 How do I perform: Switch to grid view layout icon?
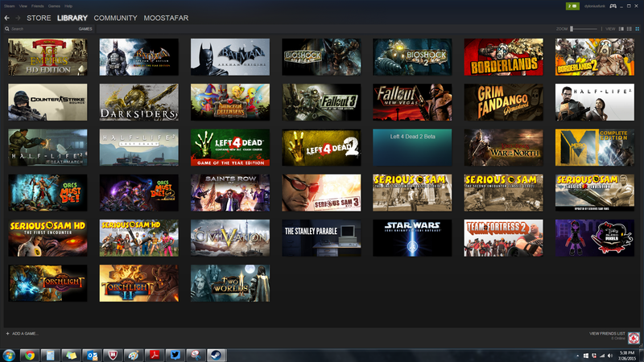point(638,29)
